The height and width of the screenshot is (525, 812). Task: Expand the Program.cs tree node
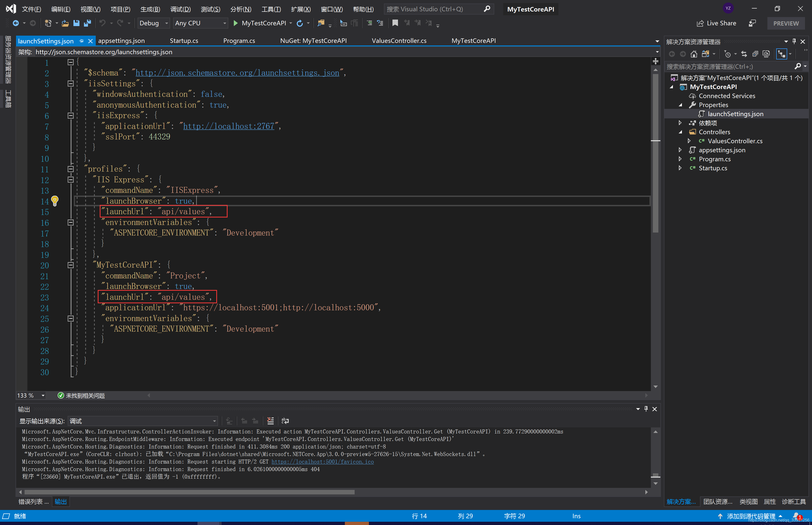coord(680,159)
